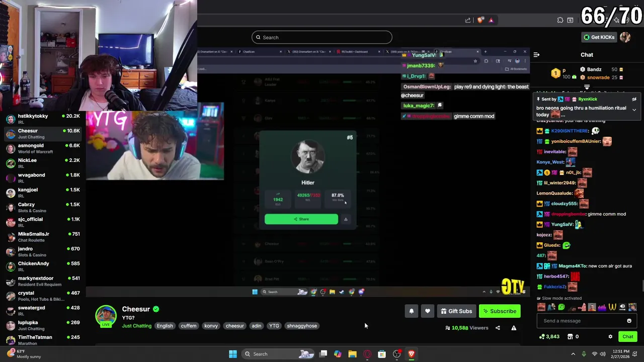Open the kangjoel channel in sidebar
This screenshot has width=644, height=362.
[x=44, y=193]
